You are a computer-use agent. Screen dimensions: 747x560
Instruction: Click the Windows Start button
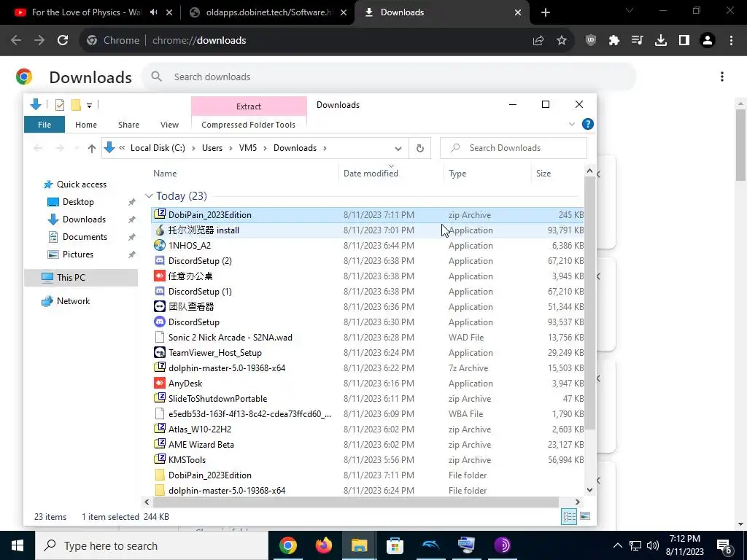[18, 545]
